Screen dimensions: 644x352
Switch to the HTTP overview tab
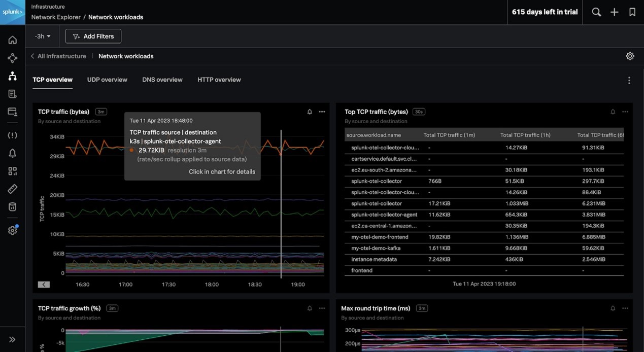coord(219,80)
